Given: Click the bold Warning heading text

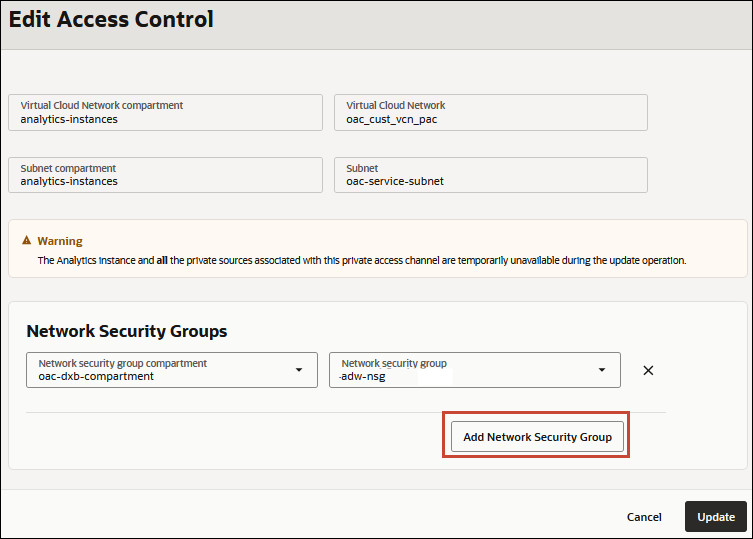Looking at the screenshot, I should coord(60,241).
